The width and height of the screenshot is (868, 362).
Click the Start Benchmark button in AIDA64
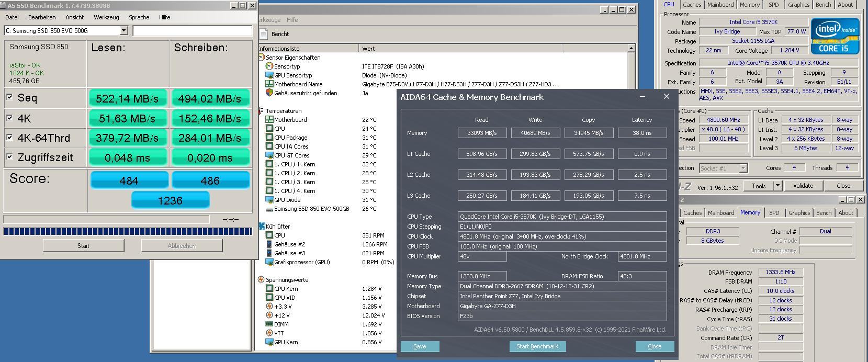(x=537, y=346)
